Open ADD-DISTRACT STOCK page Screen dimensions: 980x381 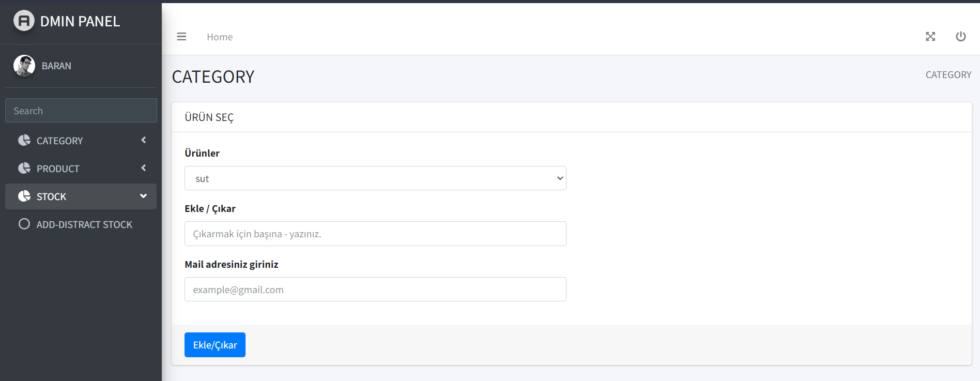pyautogui.click(x=84, y=224)
